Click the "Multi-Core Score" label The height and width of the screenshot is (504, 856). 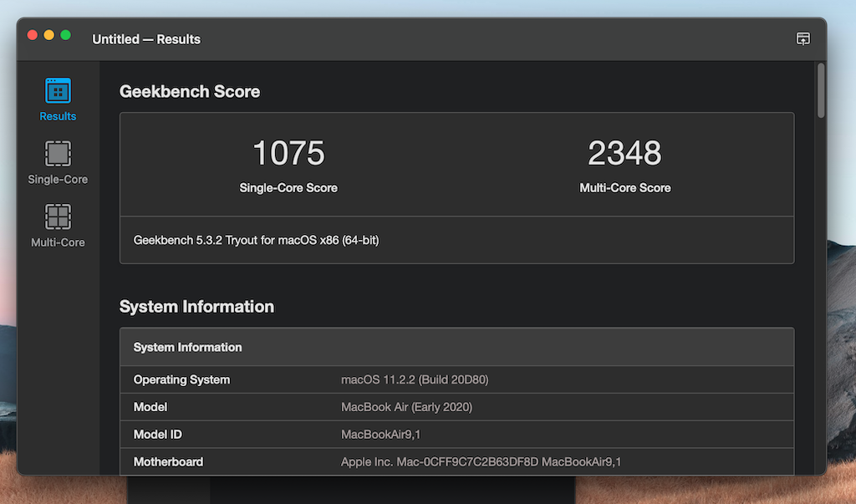pyautogui.click(x=625, y=188)
